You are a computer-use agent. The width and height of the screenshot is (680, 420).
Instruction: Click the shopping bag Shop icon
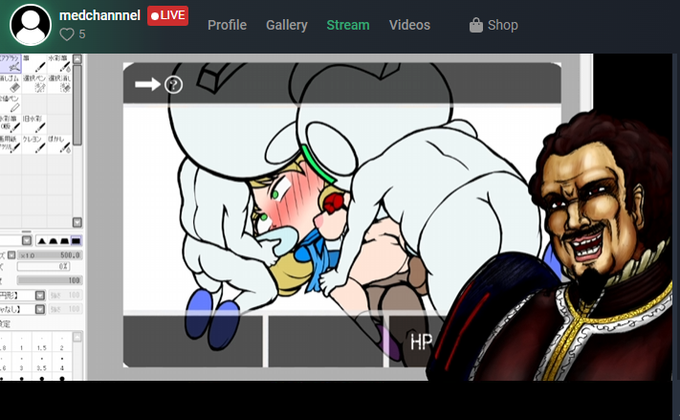[x=476, y=25]
